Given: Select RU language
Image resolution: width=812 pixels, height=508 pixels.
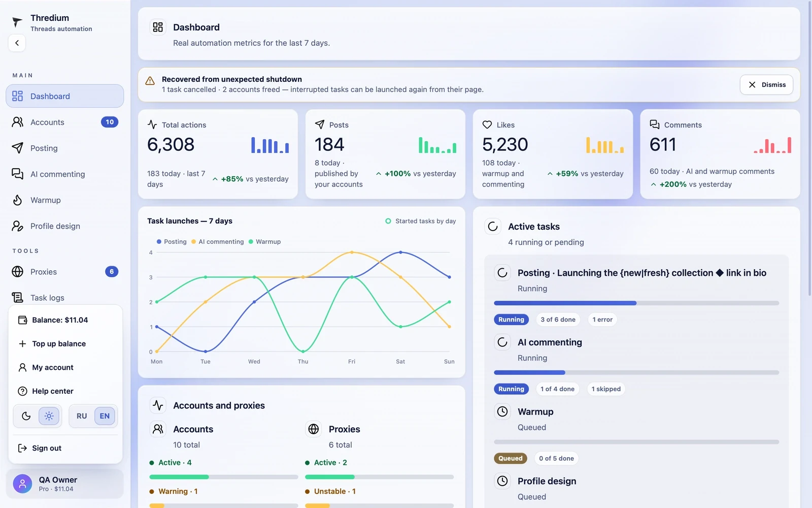Looking at the screenshot, I should click(82, 416).
